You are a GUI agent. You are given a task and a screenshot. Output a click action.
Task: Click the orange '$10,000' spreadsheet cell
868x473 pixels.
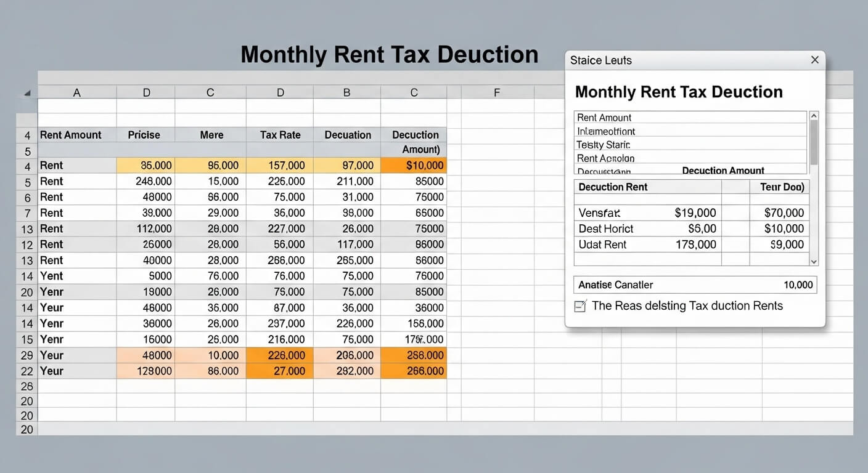(x=414, y=165)
